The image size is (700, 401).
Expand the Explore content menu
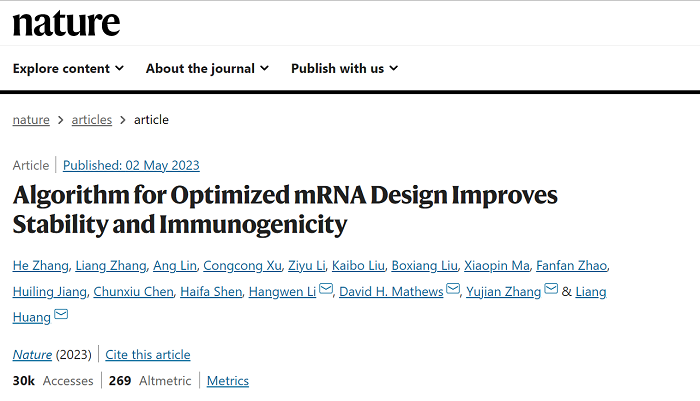coord(68,68)
